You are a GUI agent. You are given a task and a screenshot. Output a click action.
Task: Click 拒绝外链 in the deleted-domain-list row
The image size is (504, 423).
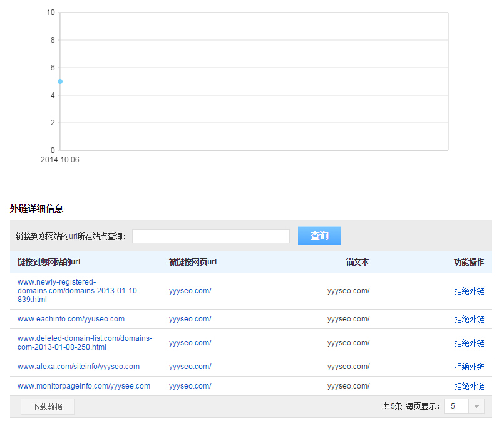469,343
